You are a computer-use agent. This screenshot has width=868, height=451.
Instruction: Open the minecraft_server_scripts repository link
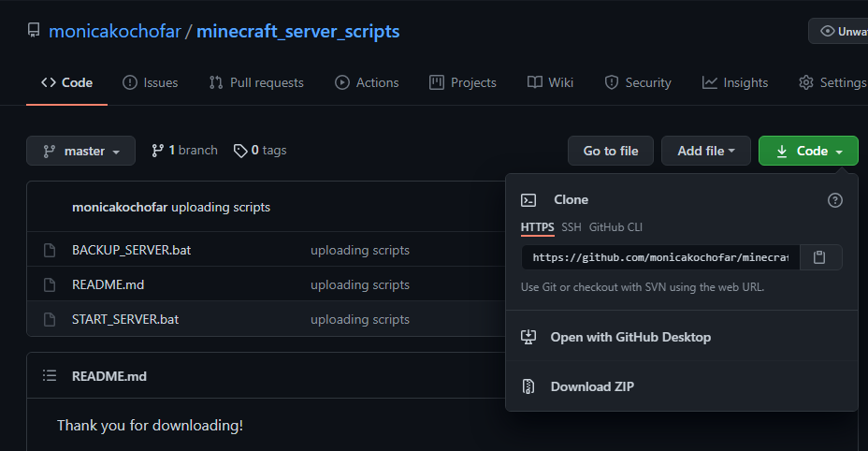(297, 31)
